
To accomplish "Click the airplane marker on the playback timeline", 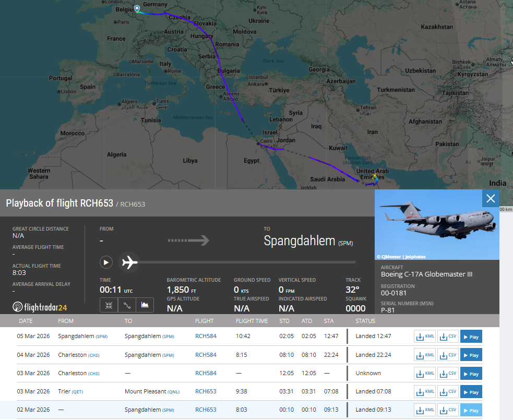I will coord(129,262).
